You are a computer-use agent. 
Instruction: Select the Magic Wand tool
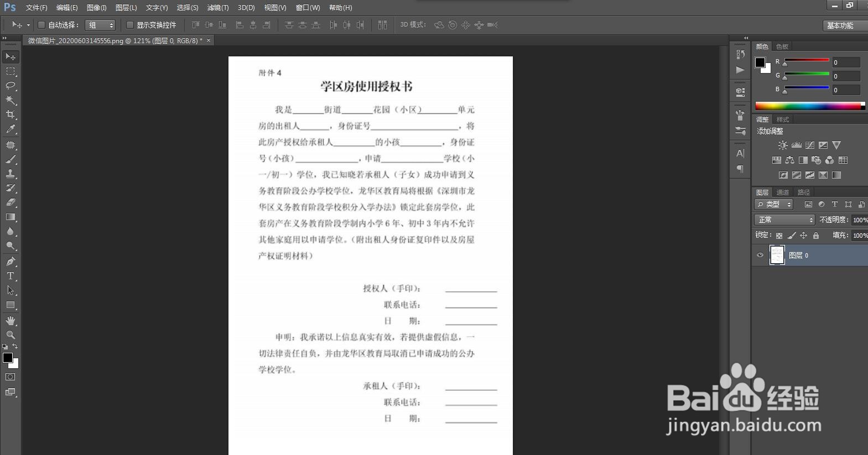click(x=11, y=100)
